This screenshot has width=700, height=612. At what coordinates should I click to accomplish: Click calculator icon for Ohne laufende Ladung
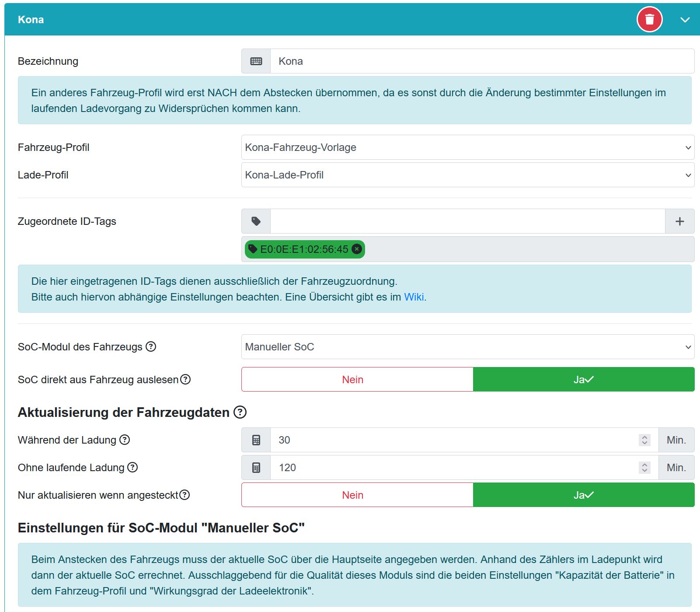coord(256,468)
